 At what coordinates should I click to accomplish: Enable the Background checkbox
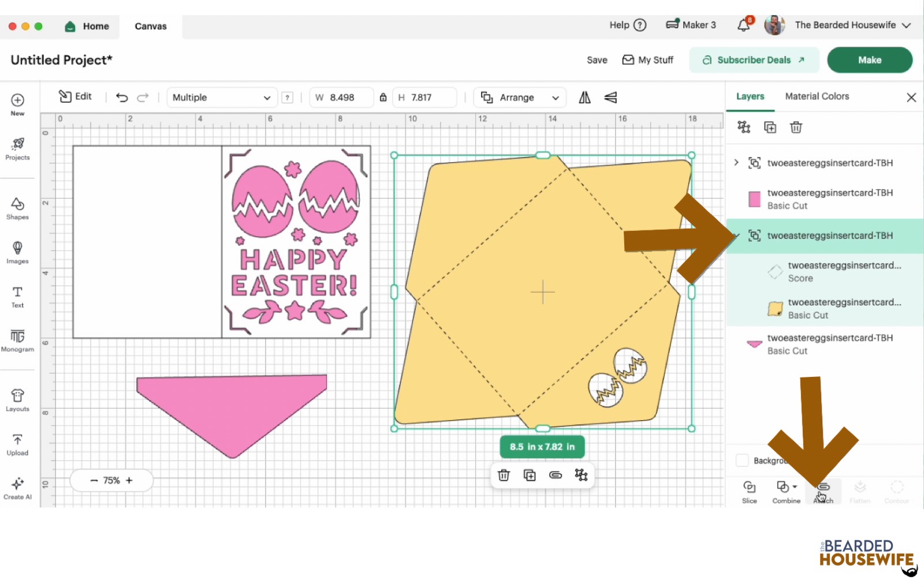(742, 460)
